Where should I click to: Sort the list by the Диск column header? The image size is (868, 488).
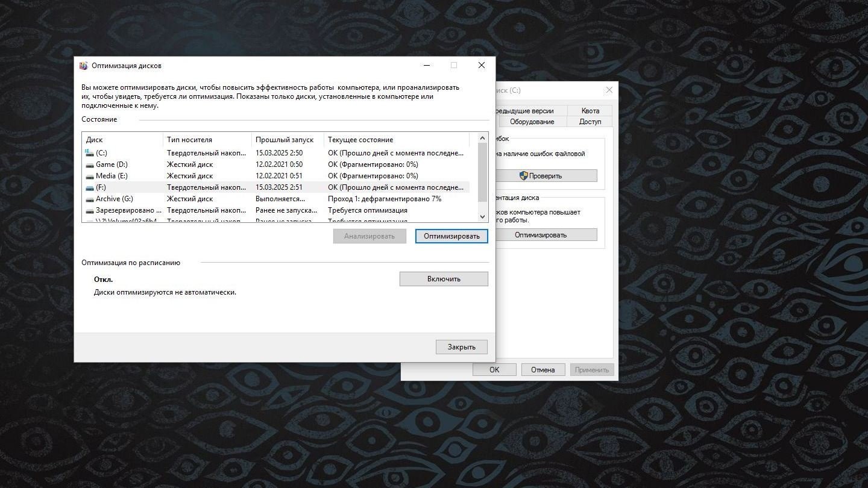122,140
